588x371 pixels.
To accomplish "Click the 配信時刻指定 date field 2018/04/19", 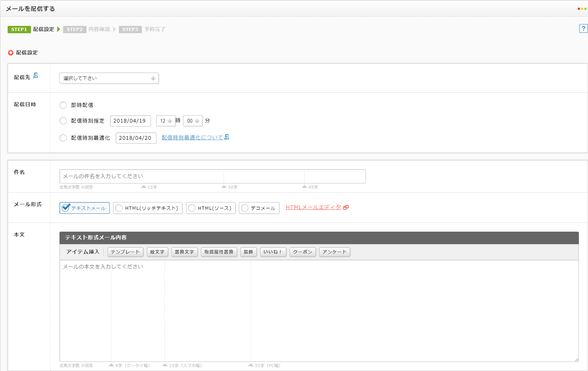I will click(131, 121).
